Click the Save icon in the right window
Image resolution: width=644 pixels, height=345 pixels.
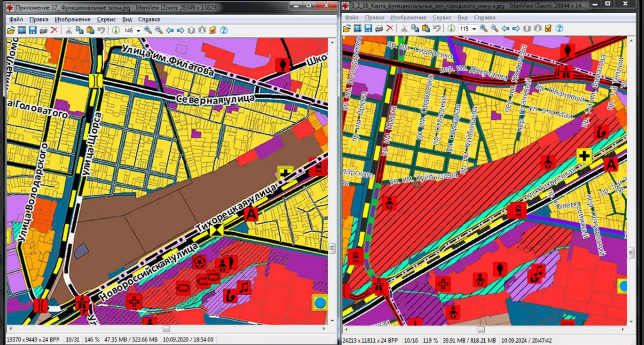coord(368,28)
